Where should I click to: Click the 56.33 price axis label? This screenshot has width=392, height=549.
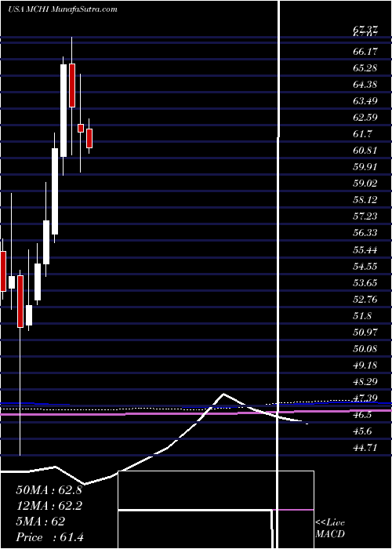click(365, 233)
